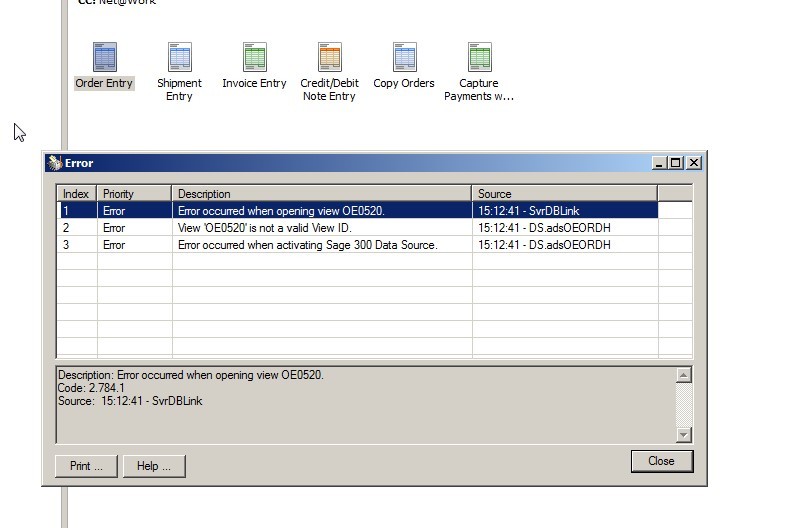Click the details pane scrollbar track

point(683,405)
